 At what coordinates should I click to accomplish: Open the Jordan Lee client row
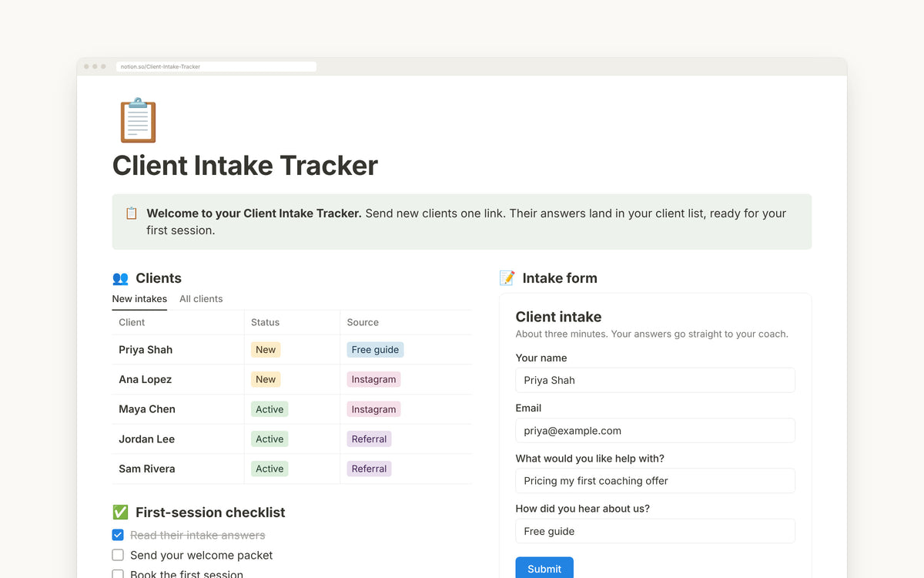(x=292, y=439)
